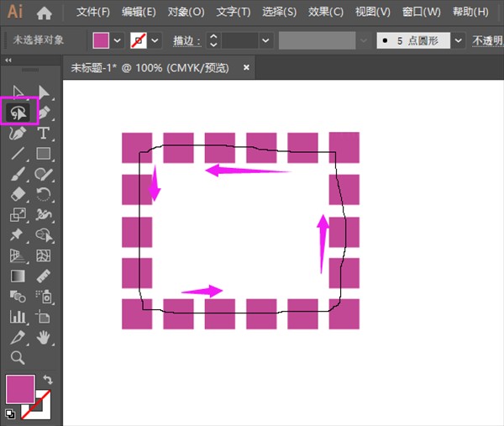Reset to default fill and stroke
This screenshot has height=426, width=504.
[x=9, y=413]
